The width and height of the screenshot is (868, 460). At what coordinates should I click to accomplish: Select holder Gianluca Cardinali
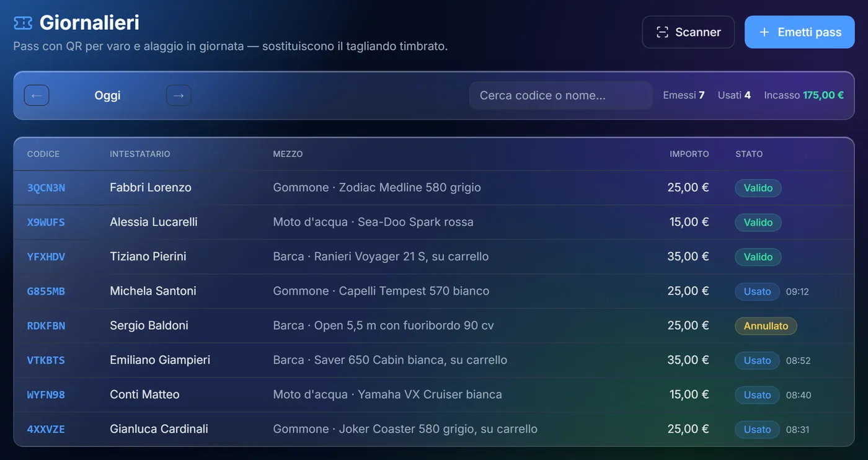click(x=159, y=429)
